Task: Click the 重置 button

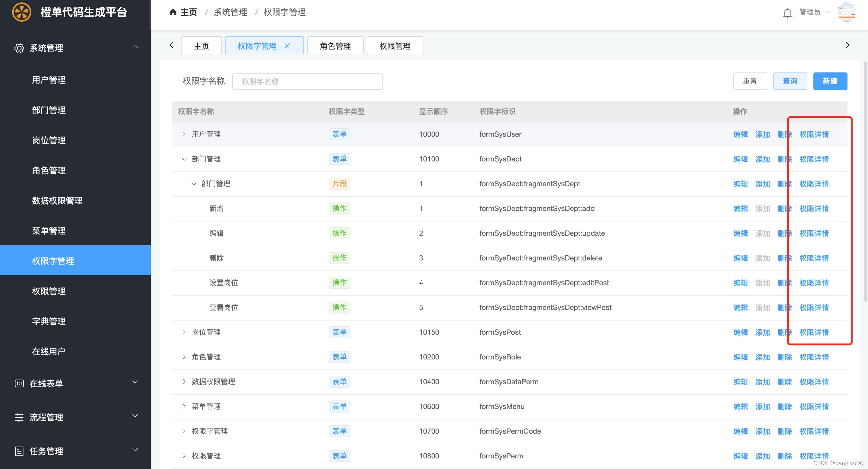Action: click(750, 81)
